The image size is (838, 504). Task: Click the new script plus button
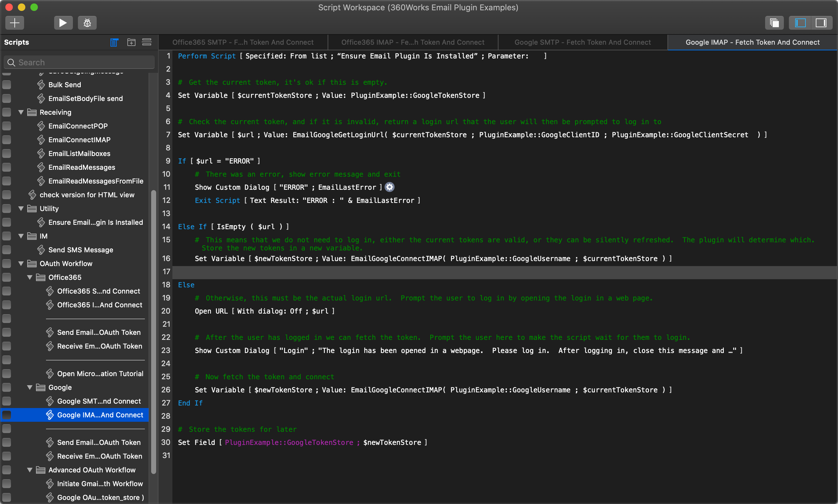pos(15,23)
